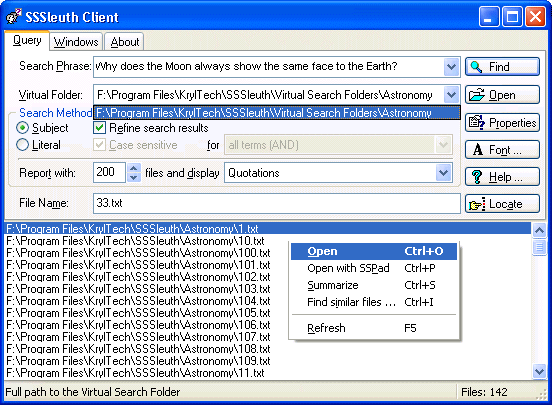Click the Properties button label
The image size is (552, 405).
tap(513, 123)
